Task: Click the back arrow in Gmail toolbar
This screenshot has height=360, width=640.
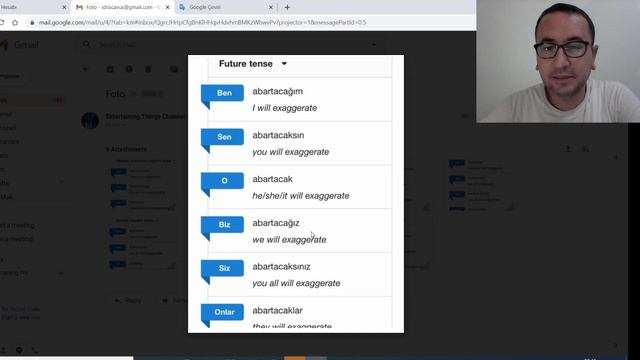Action: coord(85,69)
